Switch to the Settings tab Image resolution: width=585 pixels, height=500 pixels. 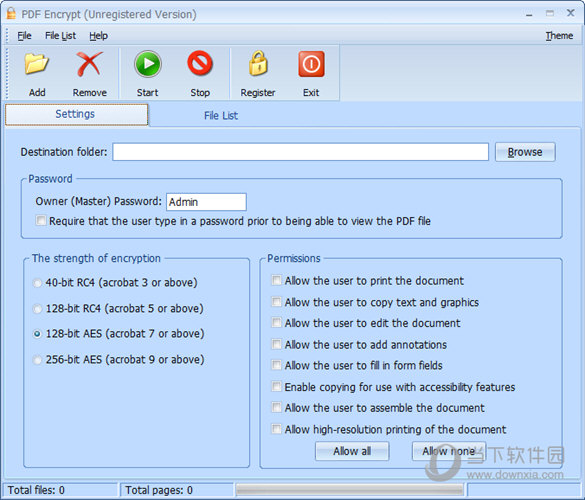click(76, 115)
